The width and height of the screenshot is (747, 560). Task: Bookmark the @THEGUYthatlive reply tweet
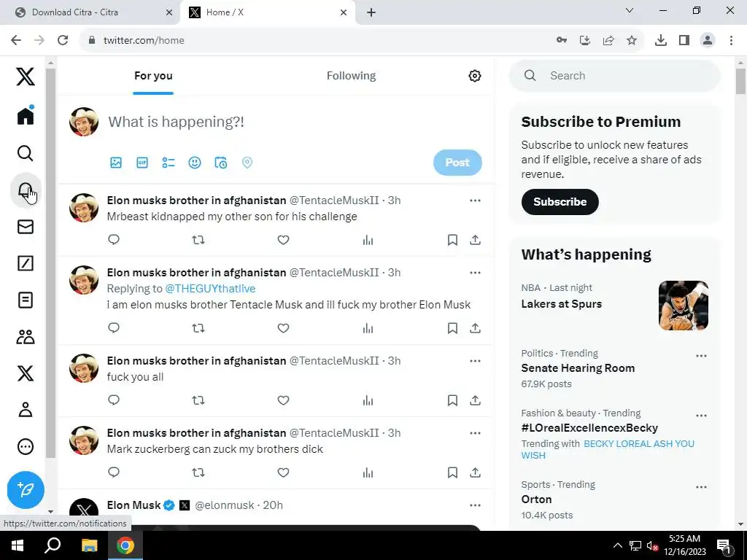[452, 328]
